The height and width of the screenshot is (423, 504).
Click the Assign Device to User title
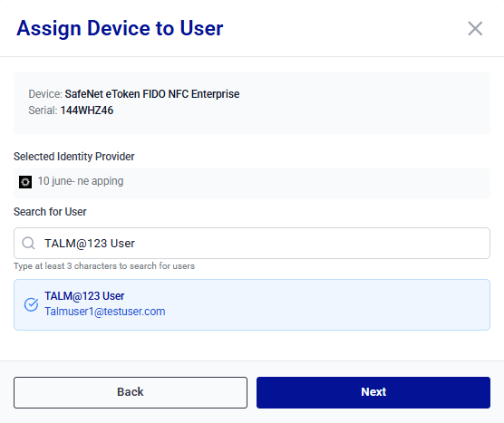120,29
